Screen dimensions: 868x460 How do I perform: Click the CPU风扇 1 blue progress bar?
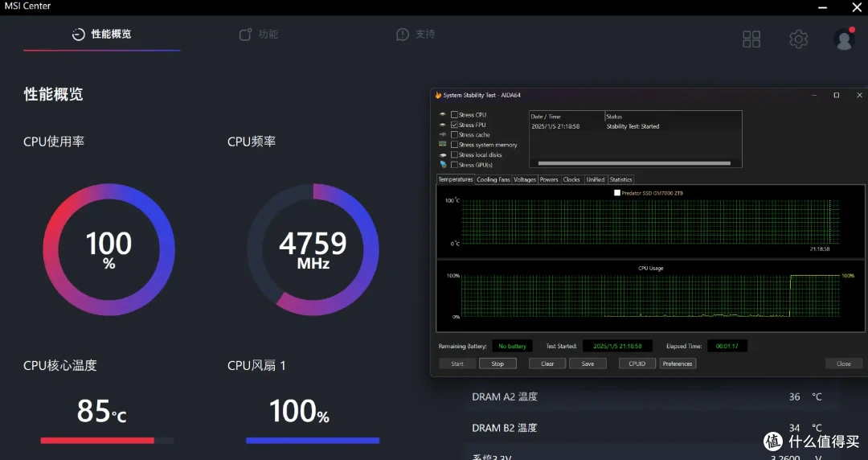313,441
